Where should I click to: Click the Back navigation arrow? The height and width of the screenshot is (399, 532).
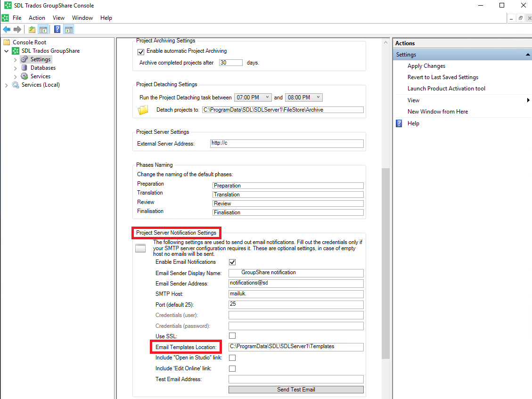pyautogui.click(x=7, y=29)
